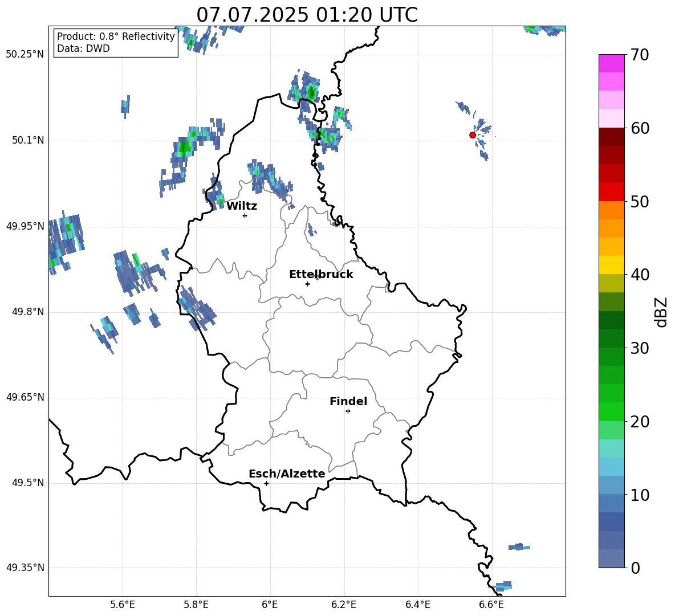The height and width of the screenshot is (616, 675).
Task: Click the 0 tick label on colorbar
Action: pos(635,568)
